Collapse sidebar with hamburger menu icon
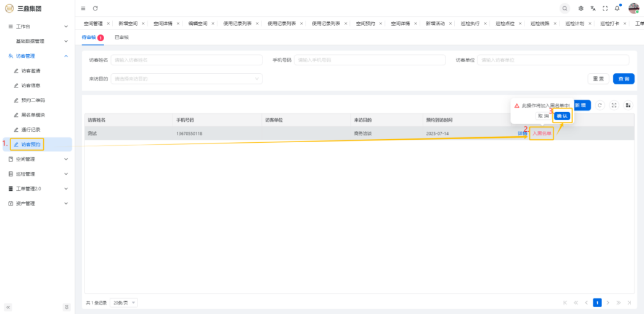The image size is (644, 314). point(83,8)
